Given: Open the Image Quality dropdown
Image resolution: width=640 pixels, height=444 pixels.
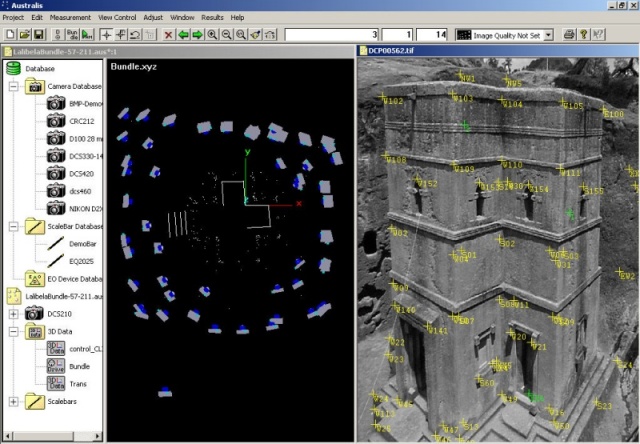Looking at the screenshot, I should pos(548,34).
